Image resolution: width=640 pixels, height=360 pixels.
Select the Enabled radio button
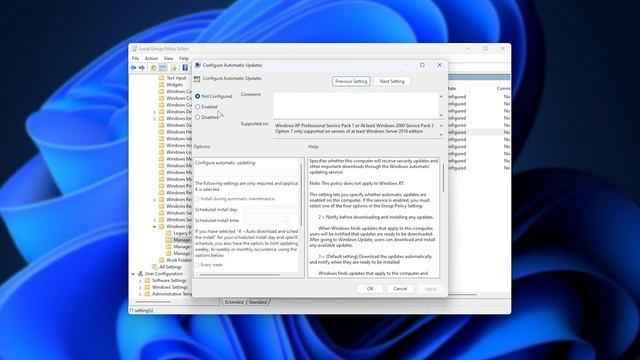pyautogui.click(x=198, y=107)
